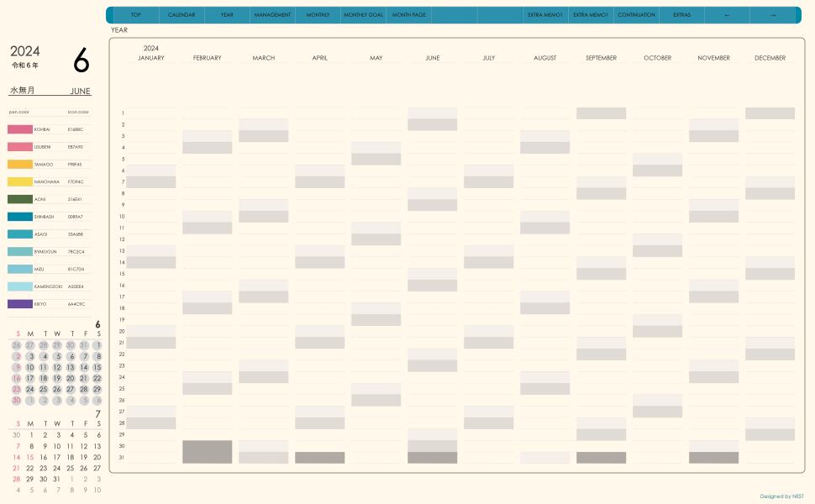Click the MAY column header
This screenshot has width=815, height=504.
pos(376,58)
